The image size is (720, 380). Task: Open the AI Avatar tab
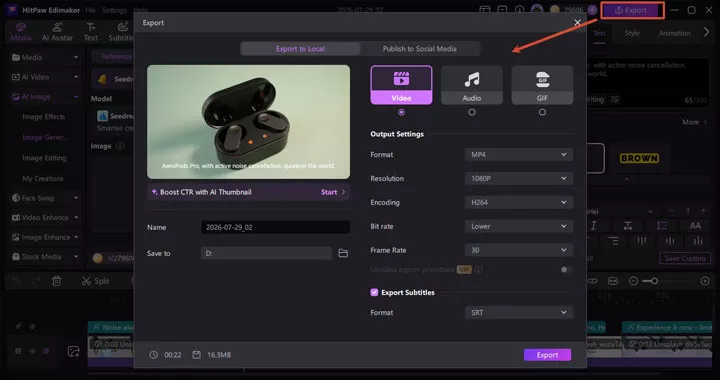[x=57, y=32]
